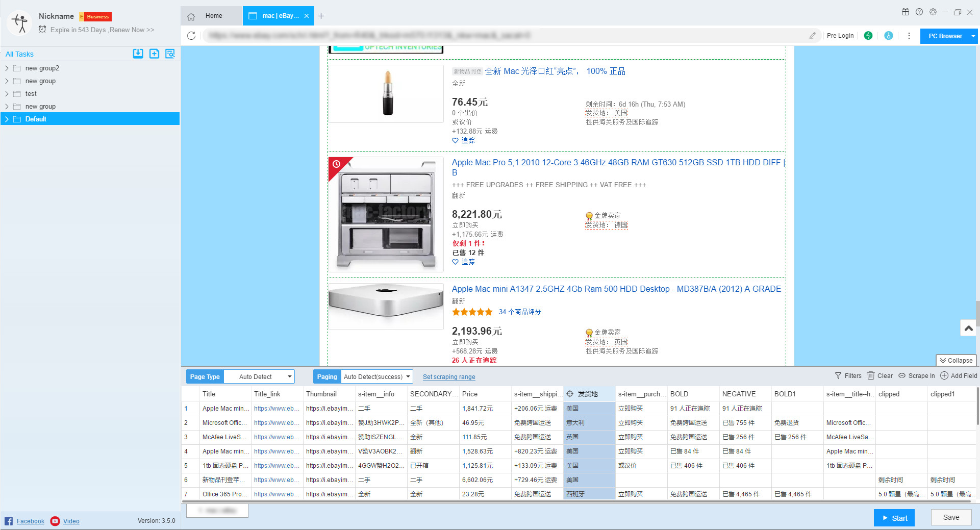This screenshot has height=530, width=980.
Task: Click the Filters funnel button
Action: tap(848, 375)
